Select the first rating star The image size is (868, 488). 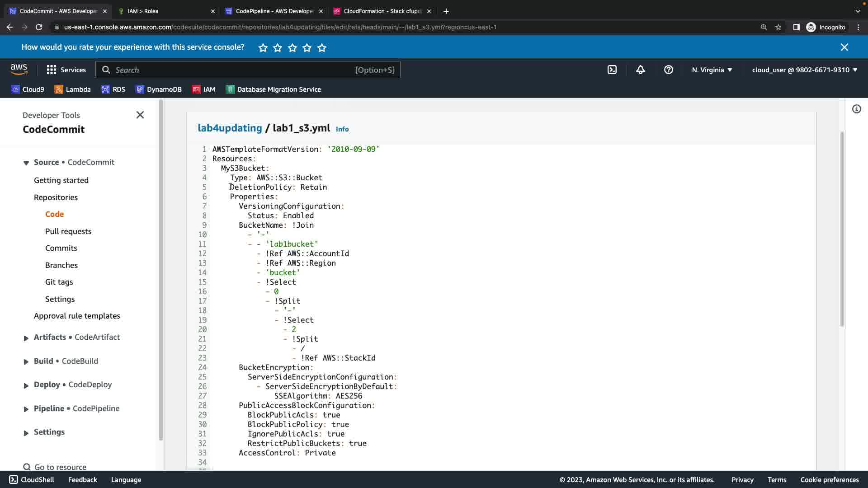(263, 47)
